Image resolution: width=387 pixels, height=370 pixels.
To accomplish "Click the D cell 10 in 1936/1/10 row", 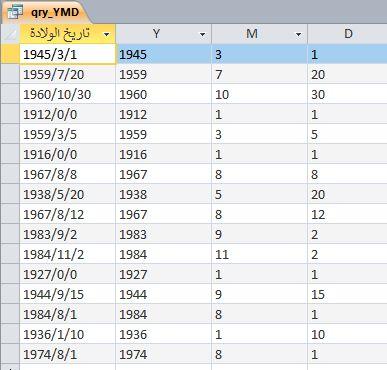I will click(x=348, y=334).
